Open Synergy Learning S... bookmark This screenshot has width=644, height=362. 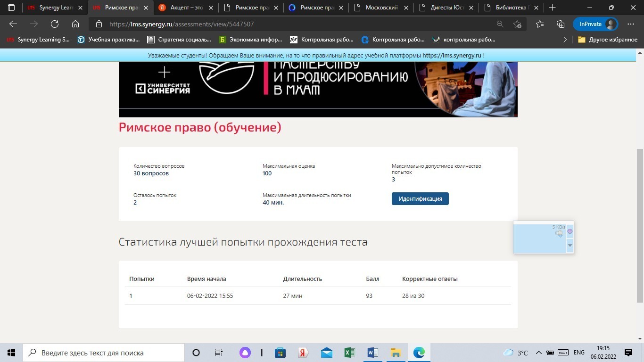(x=38, y=40)
